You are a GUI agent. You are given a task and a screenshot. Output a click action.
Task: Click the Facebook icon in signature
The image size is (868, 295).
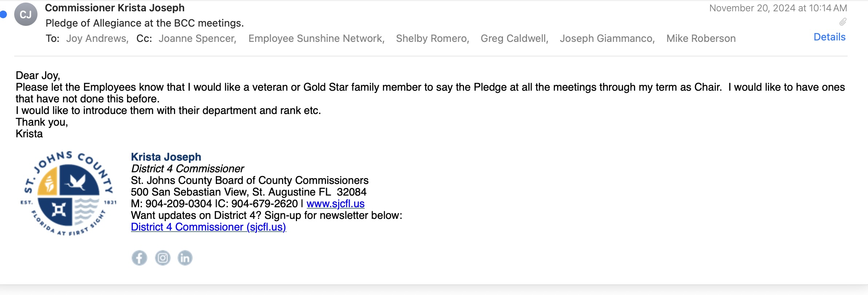point(139,258)
